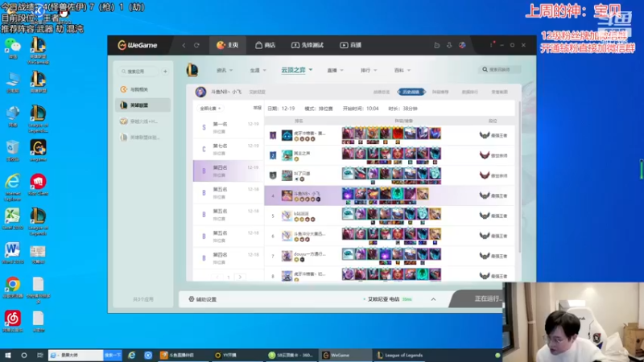Switch to the 历史战绩 tab

[x=411, y=92]
